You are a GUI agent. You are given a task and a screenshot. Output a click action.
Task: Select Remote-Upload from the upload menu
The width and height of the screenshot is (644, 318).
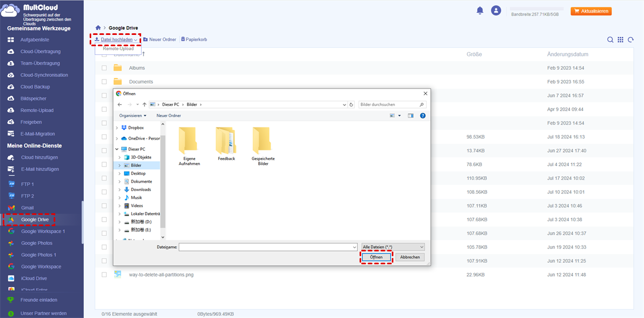(x=118, y=48)
